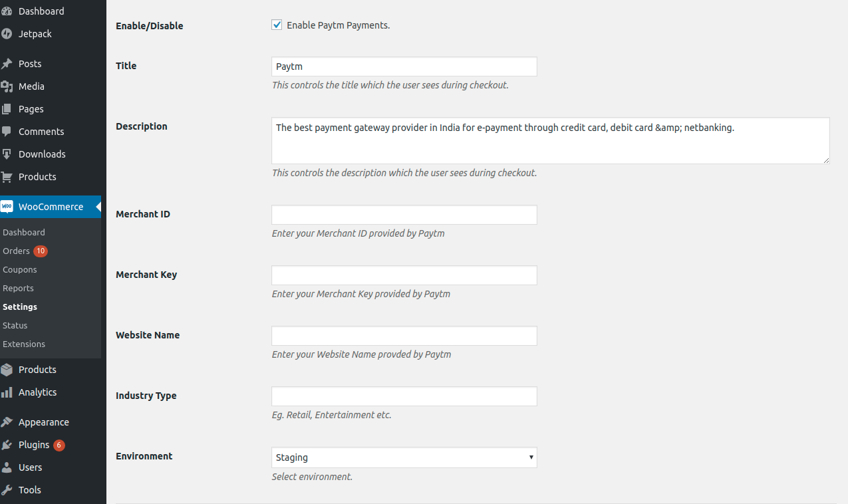This screenshot has width=848, height=504.
Task: Click the Plugins plug icon
Action: click(7, 445)
